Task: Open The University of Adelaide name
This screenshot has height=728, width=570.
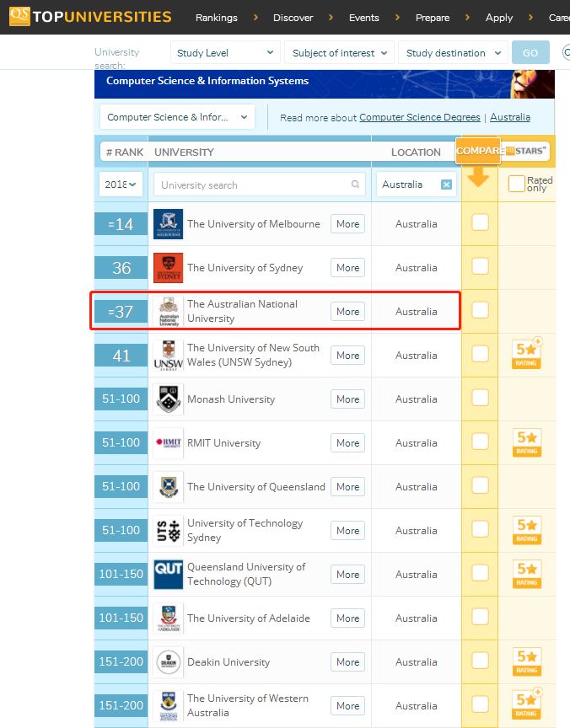Action: [x=249, y=618]
